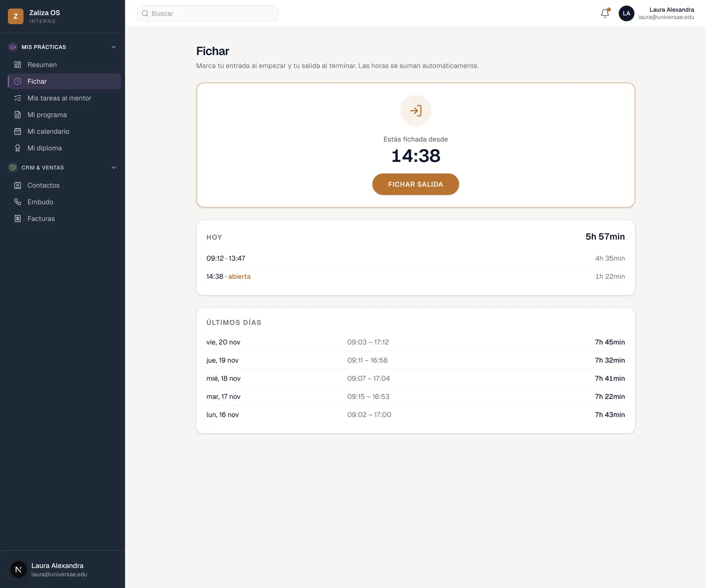Collapse the Mis Prácticas section chevron
This screenshot has width=706, height=588.
click(114, 47)
